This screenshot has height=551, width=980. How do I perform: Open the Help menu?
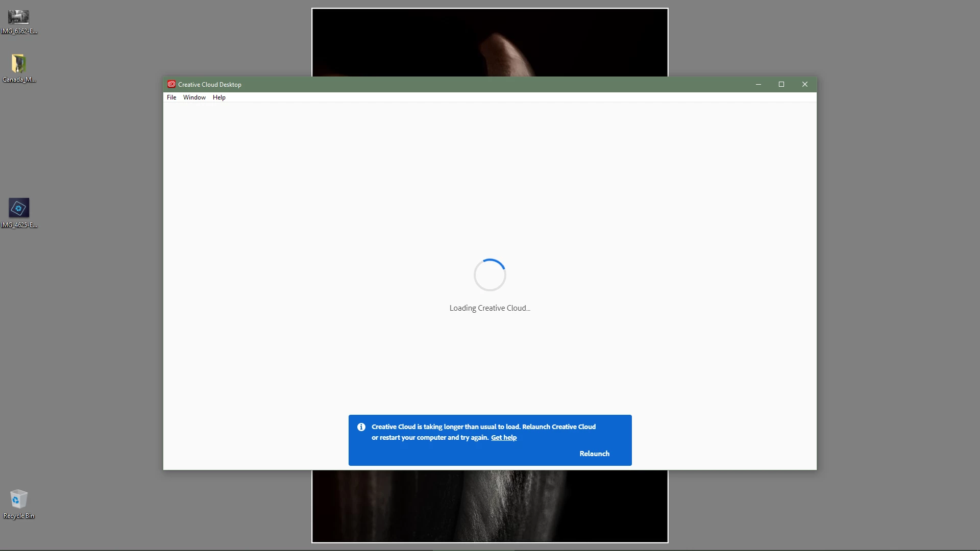(219, 97)
